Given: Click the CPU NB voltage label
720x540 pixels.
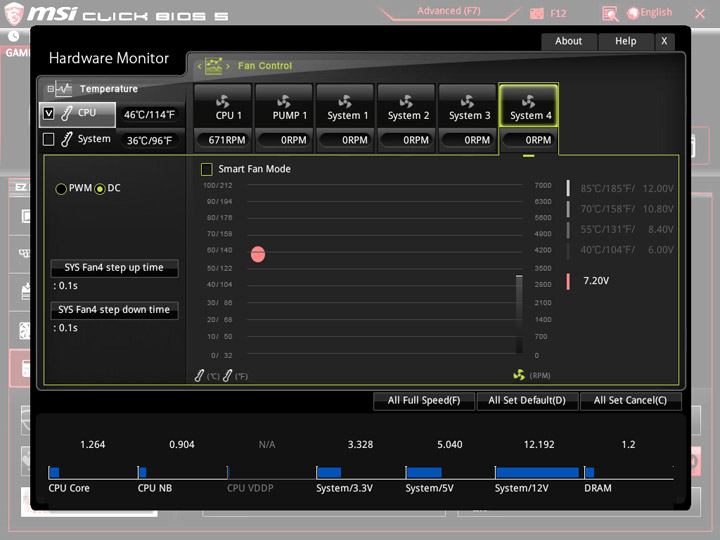Looking at the screenshot, I should tap(155, 488).
